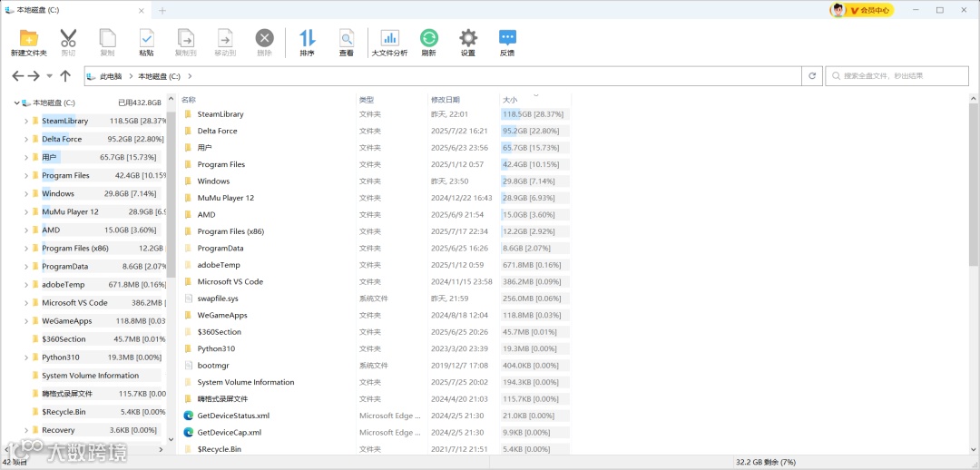Click the Paste (粘贴) toolbar icon
This screenshot has width=980, height=470.
tap(147, 38)
